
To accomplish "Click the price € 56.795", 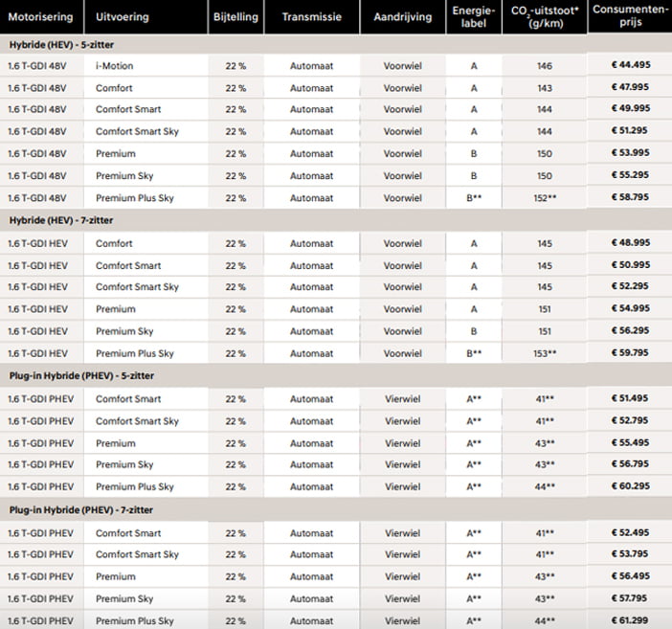I will coord(630,464).
